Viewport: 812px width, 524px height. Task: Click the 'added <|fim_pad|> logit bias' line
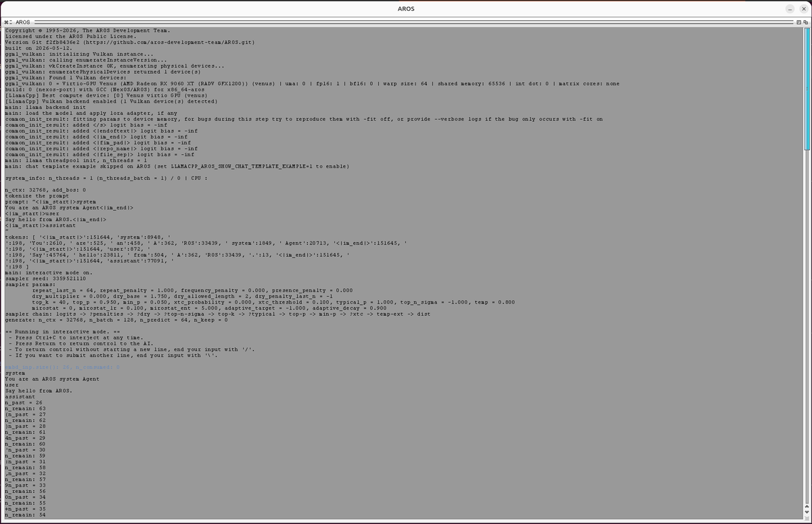[x=97, y=142]
